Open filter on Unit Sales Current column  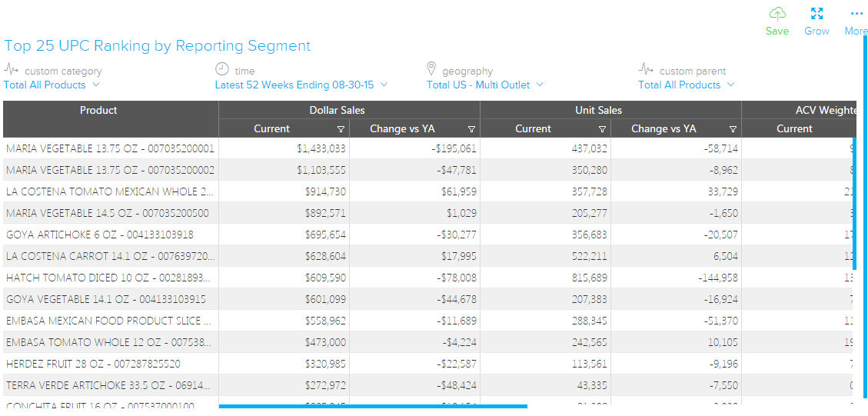click(602, 129)
